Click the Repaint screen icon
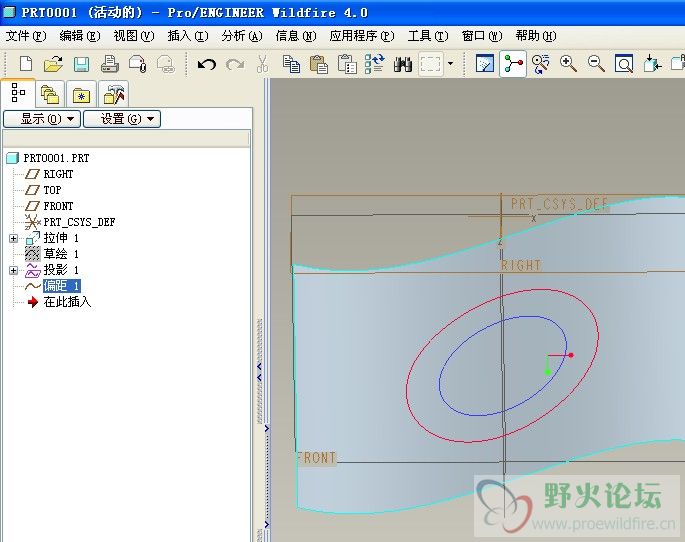The height and width of the screenshot is (542, 685). coord(485,64)
